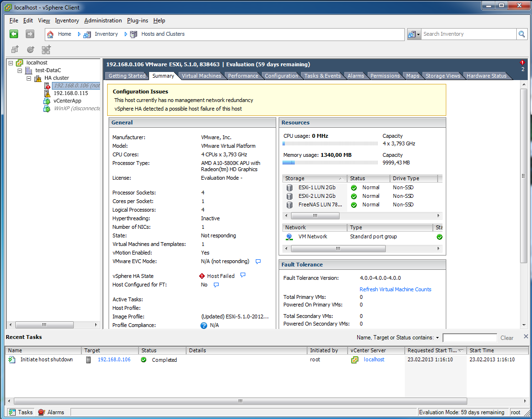Click the Tasks button in the status bar

[21, 412]
